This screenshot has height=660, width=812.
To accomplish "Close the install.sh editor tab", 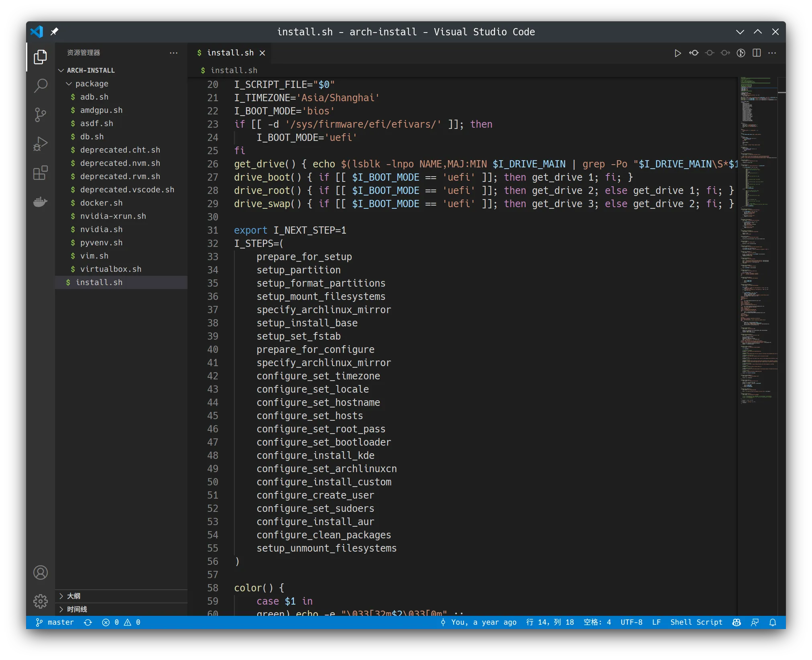I will click(x=262, y=53).
